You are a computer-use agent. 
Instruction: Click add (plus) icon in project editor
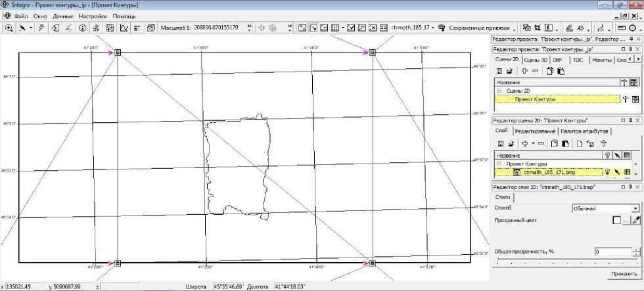524,71
